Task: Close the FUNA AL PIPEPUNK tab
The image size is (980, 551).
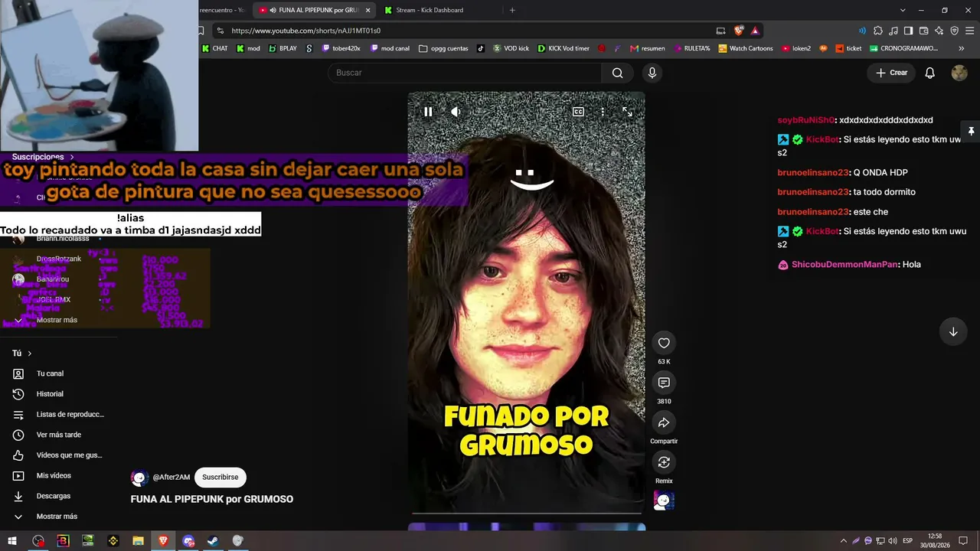Action: (368, 10)
